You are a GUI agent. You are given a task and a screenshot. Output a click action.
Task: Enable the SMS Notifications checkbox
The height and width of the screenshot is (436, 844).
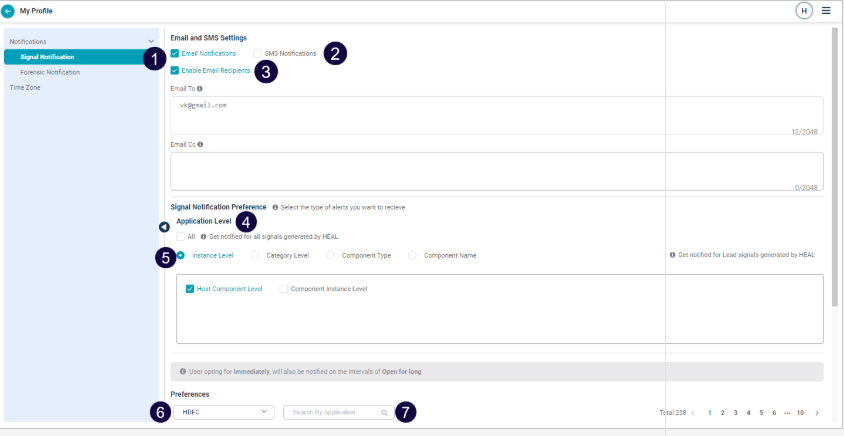[258, 53]
